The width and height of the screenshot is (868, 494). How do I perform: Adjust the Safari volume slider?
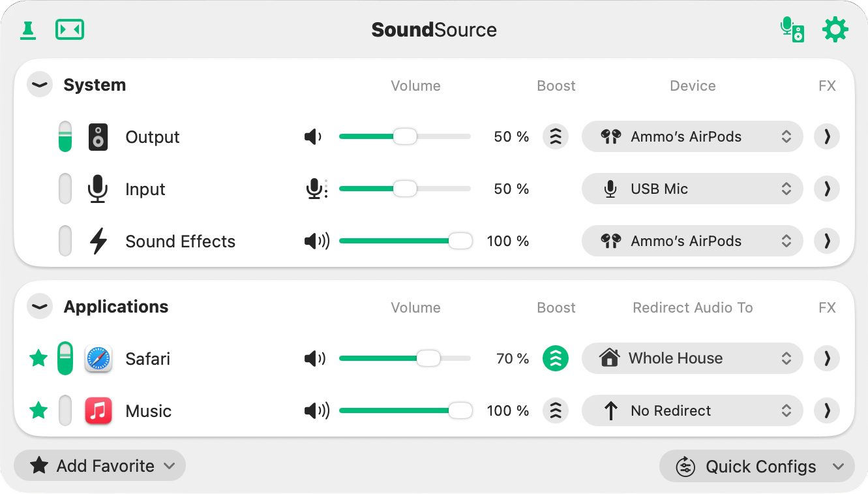tap(405, 358)
